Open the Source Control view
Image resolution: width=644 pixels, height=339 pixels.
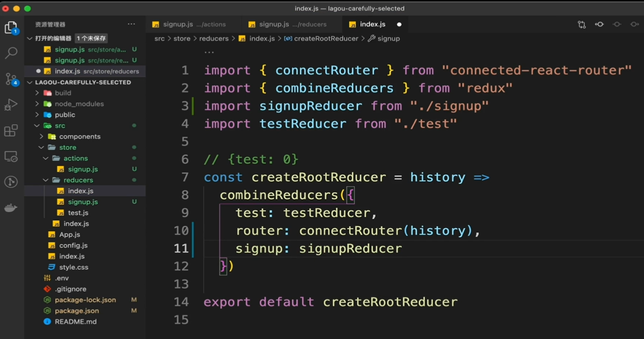tap(11, 79)
